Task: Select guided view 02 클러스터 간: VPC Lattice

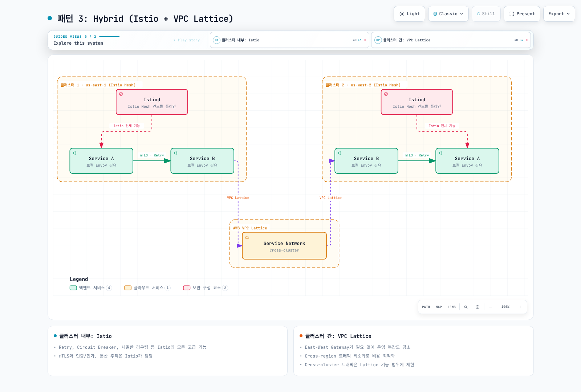Action: click(451, 40)
